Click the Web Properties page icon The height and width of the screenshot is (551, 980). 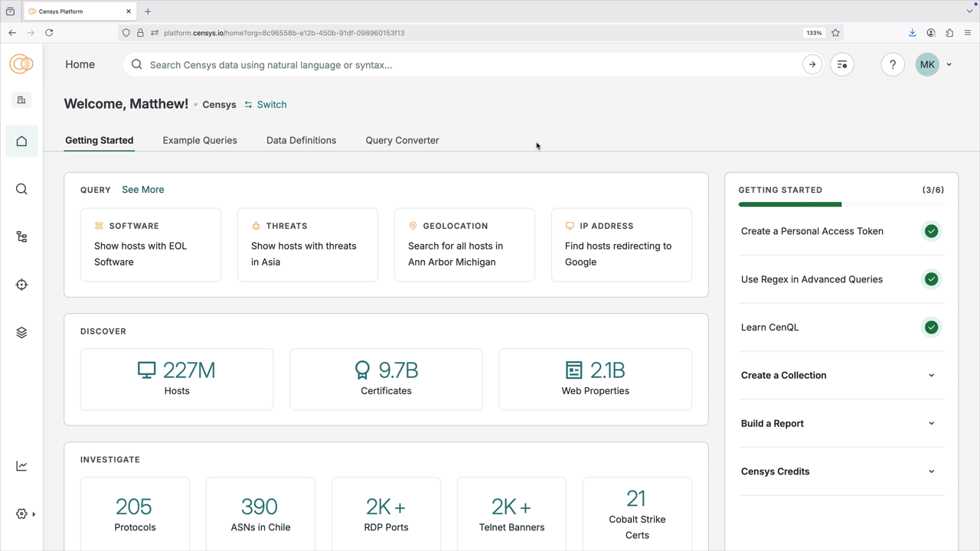click(573, 370)
